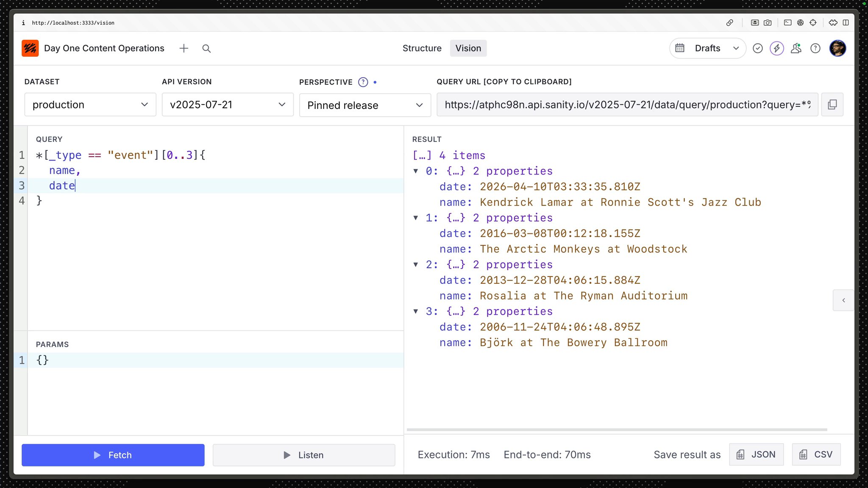Collapse result item 1
Screen dimensions: 868x488
[416, 218]
